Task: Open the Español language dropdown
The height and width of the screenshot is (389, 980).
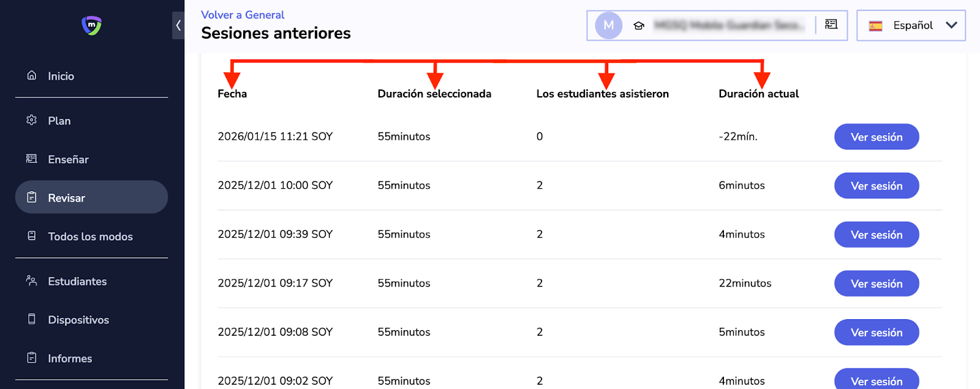Action: [x=911, y=25]
